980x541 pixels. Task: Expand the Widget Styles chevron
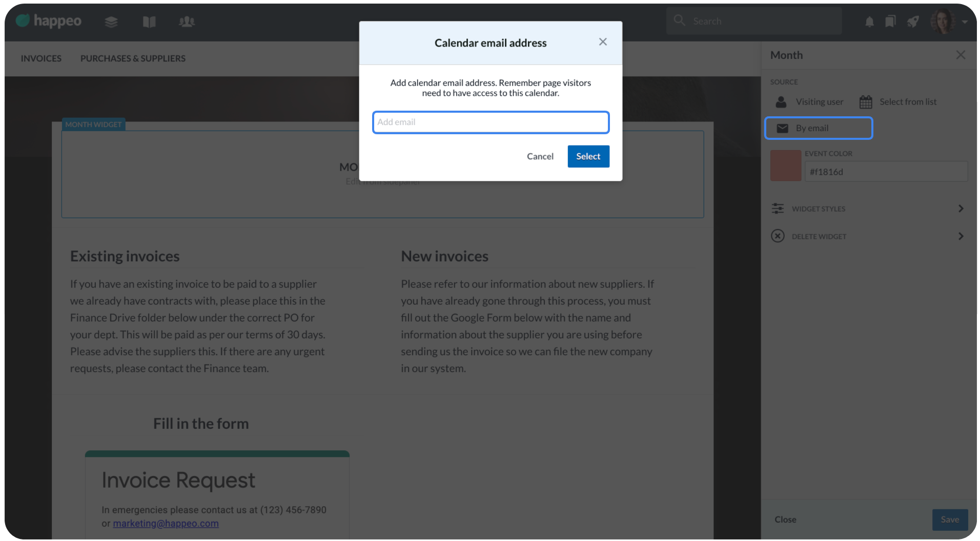[x=961, y=209]
